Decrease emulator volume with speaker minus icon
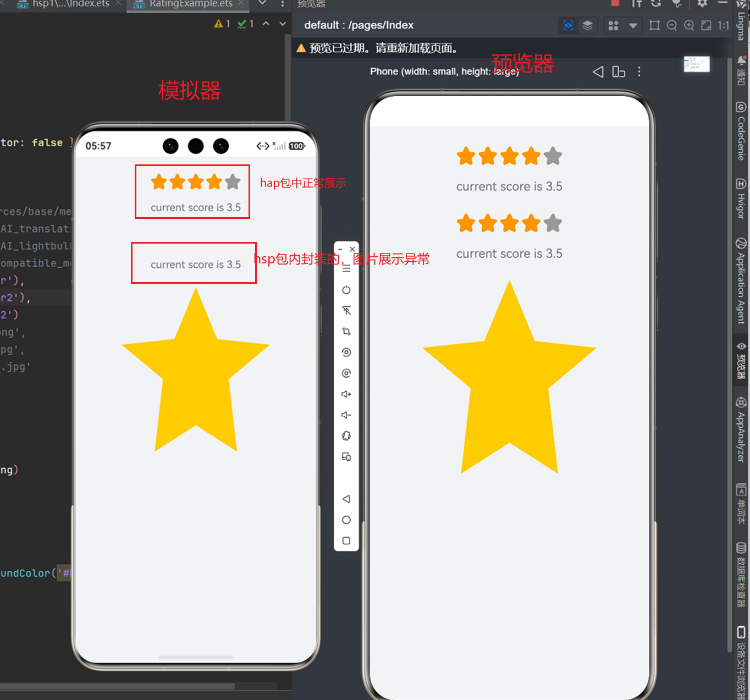This screenshot has height=700, width=750. click(346, 415)
